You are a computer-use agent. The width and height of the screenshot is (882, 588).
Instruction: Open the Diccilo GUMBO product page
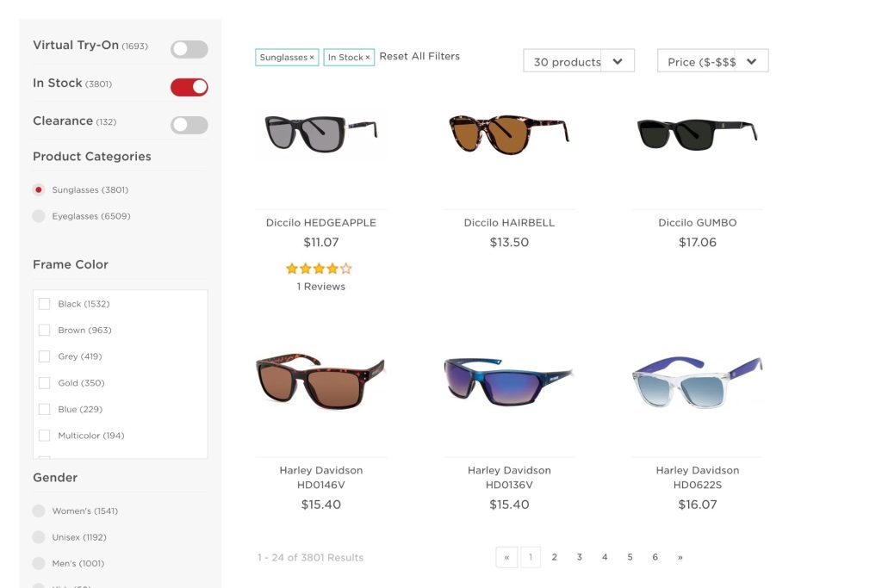pos(697,222)
